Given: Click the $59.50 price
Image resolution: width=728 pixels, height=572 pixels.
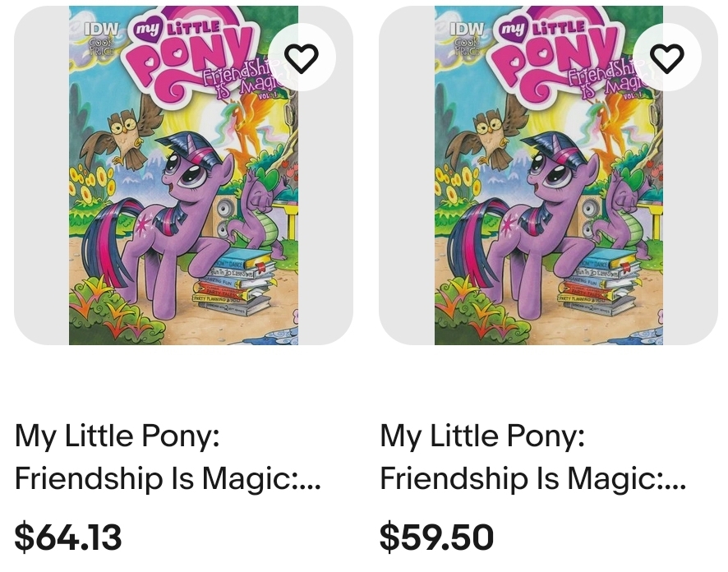Looking at the screenshot, I should [x=436, y=537].
